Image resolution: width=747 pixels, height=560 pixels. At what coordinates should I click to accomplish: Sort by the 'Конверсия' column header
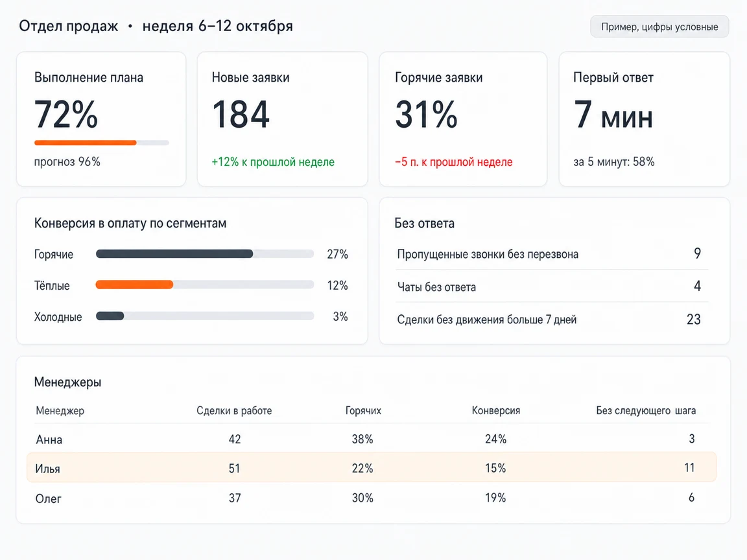pyautogui.click(x=496, y=410)
